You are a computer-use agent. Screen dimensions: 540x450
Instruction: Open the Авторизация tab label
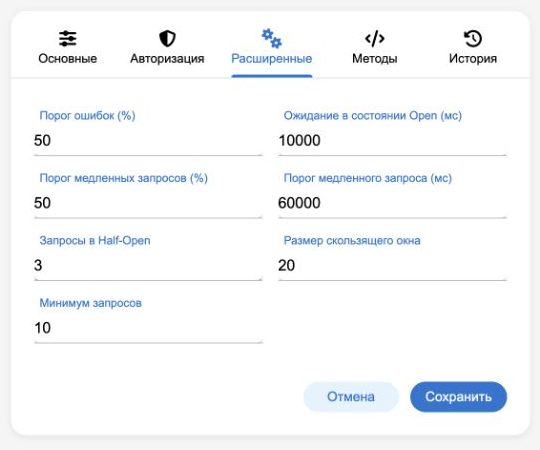click(x=167, y=59)
